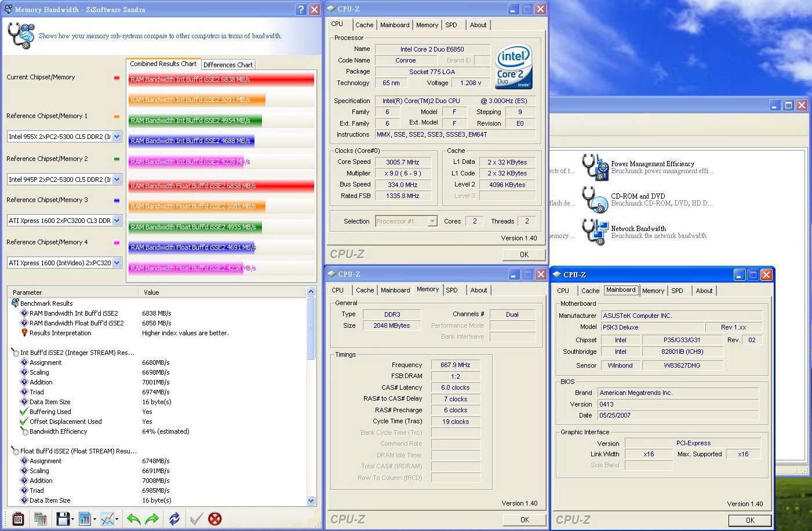
Task: Open Reference Chipset/Memory 2 dropdown (Intel 945P)
Action: pos(116,180)
